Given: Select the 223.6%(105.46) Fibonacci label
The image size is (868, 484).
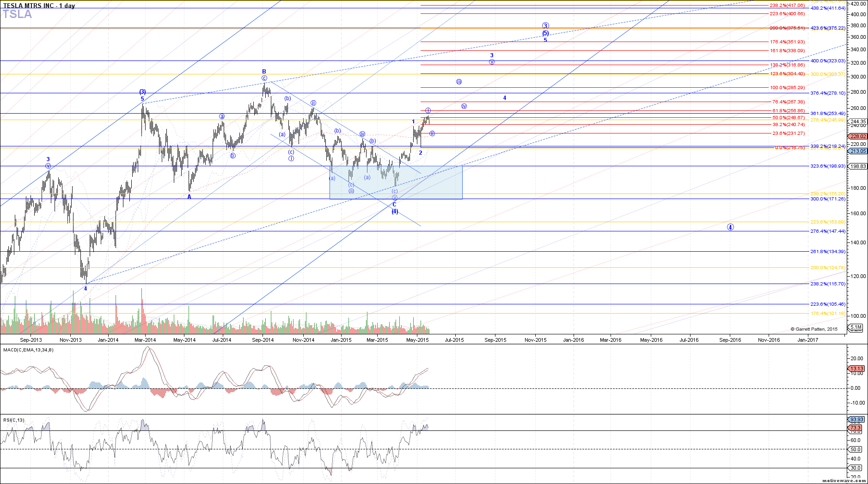Looking at the screenshot, I should 828,304.
